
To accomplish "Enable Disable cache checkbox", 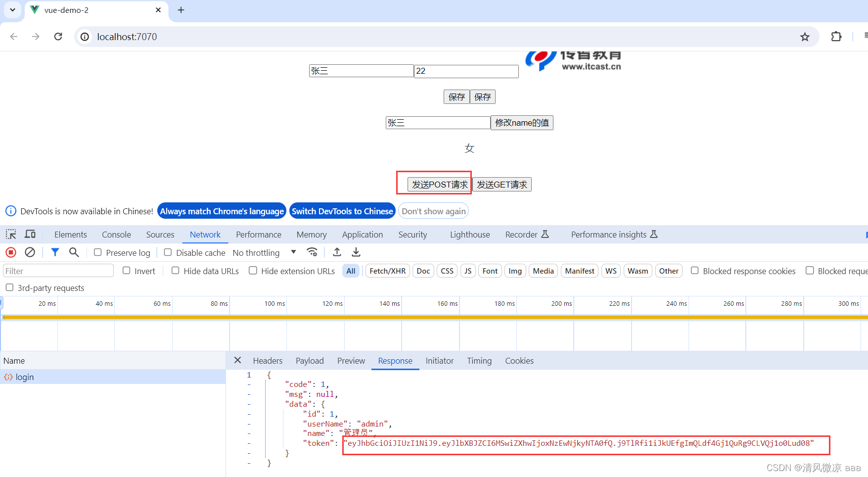I will tap(168, 252).
